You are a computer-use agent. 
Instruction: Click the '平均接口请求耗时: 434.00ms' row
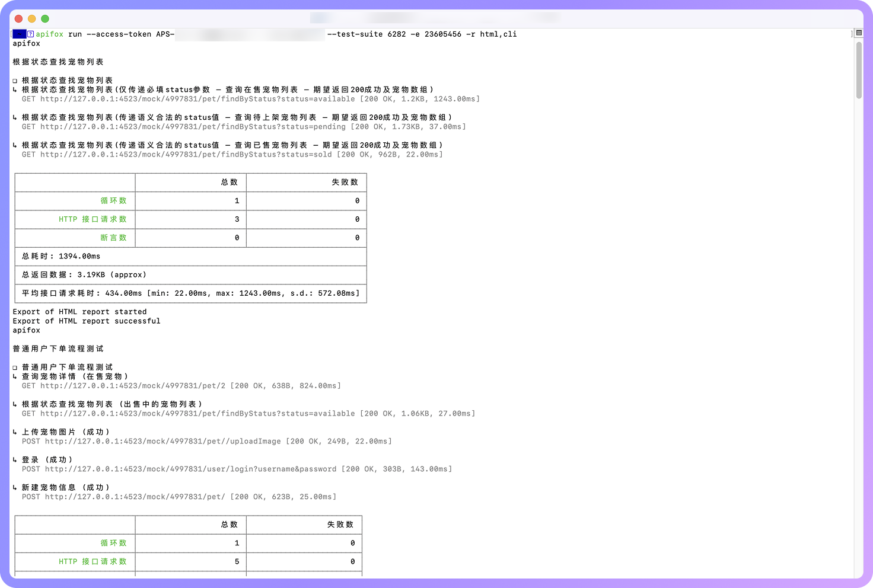tap(190, 293)
